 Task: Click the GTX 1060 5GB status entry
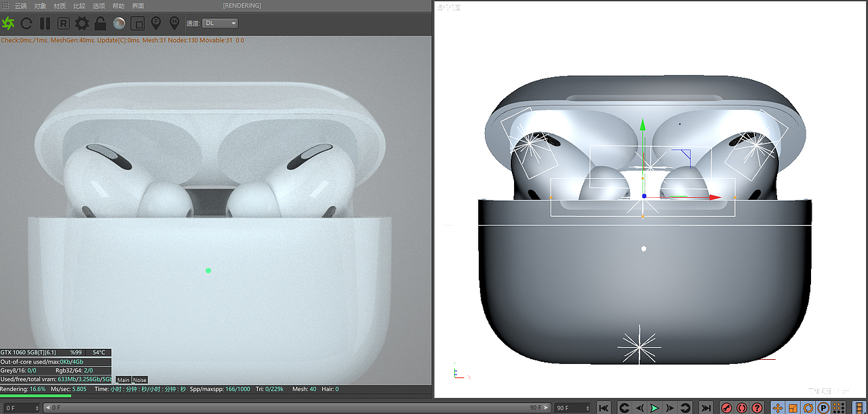point(28,352)
